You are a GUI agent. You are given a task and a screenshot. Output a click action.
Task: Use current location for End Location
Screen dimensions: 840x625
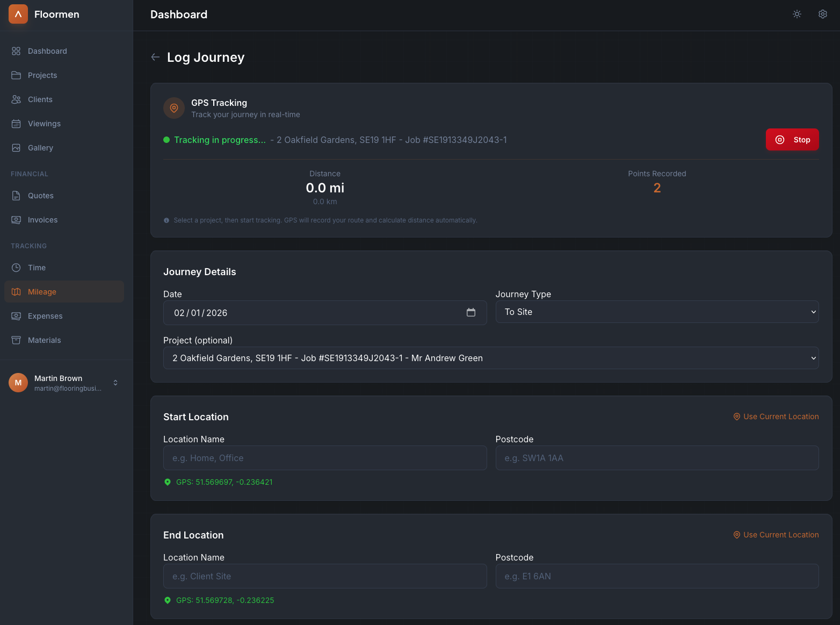click(776, 535)
